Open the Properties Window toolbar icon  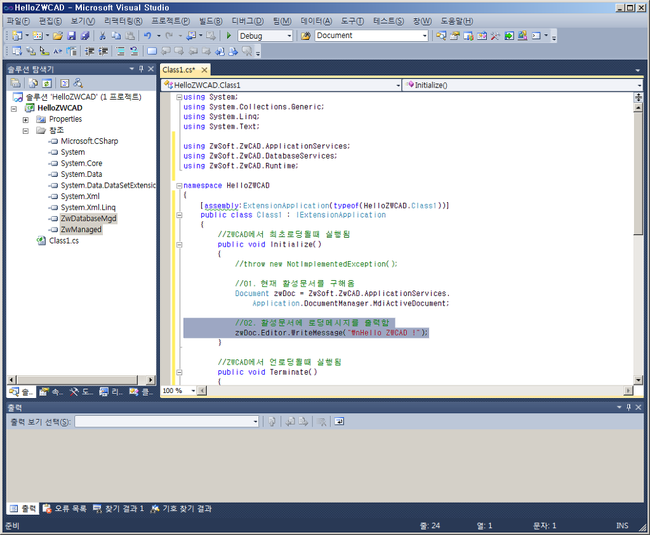click(455, 36)
